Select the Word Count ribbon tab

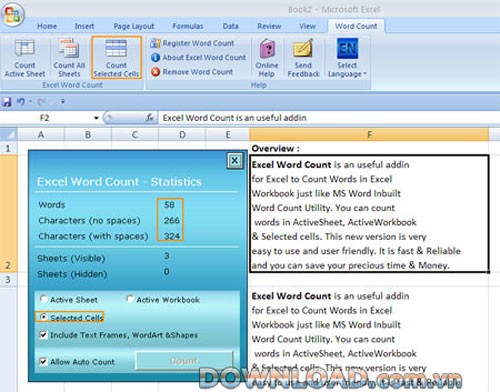click(356, 26)
